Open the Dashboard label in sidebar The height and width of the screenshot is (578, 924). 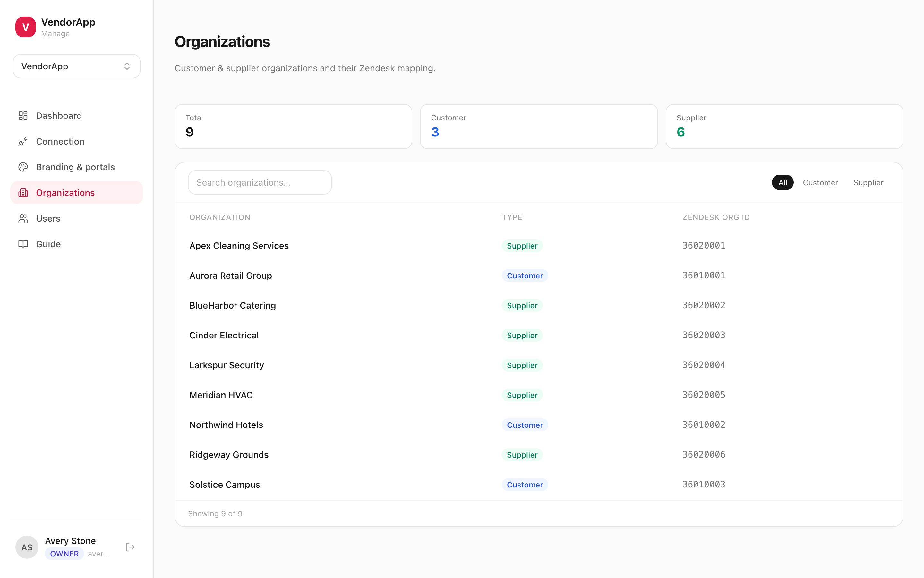(59, 116)
